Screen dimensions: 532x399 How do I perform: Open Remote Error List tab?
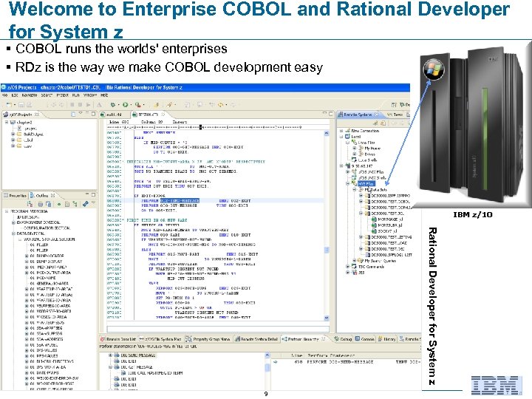tap(117, 339)
